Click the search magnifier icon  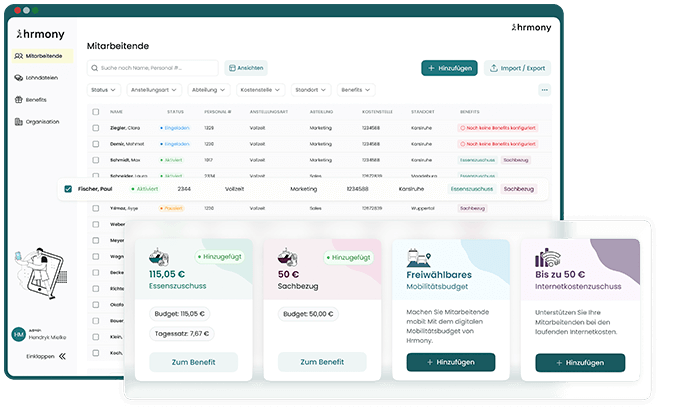[x=95, y=68]
